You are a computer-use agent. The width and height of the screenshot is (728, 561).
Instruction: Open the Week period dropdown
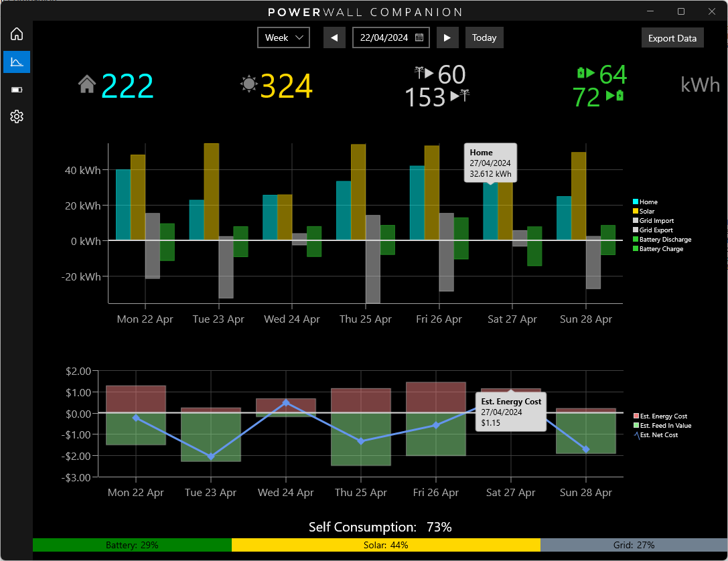(283, 37)
